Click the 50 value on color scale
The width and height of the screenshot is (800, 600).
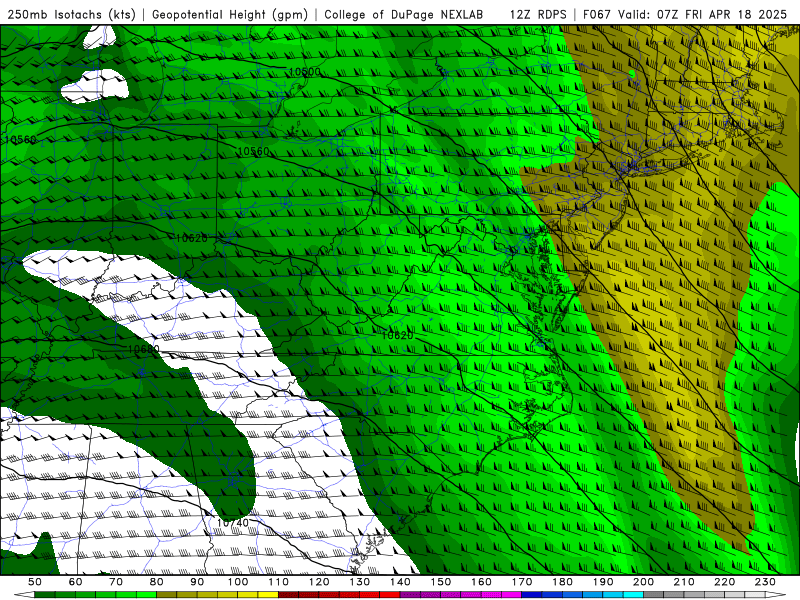(x=35, y=582)
